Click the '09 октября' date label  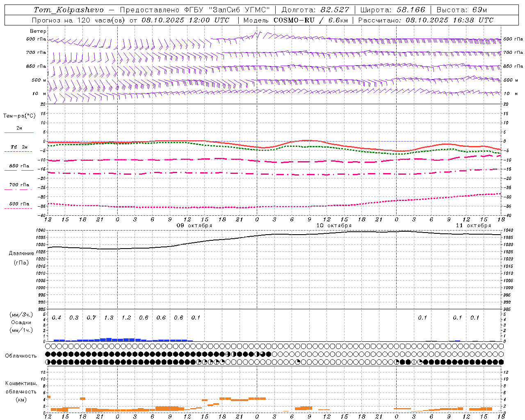pos(194,226)
